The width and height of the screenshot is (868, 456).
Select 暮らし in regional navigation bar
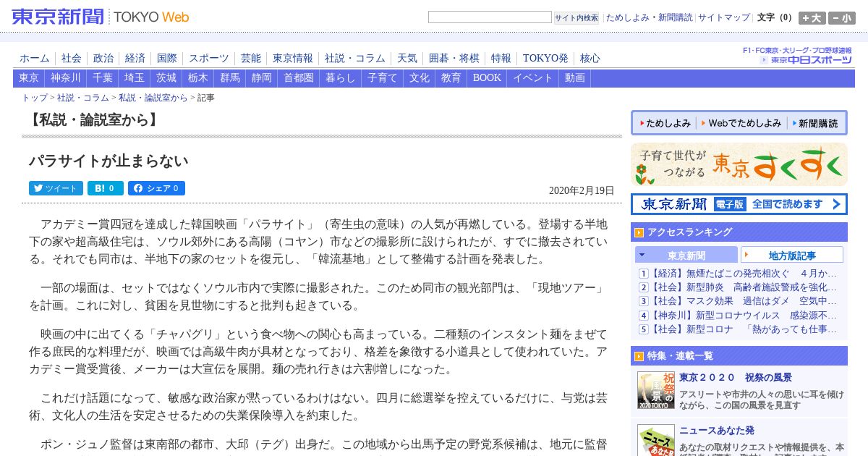tap(341, 78)
